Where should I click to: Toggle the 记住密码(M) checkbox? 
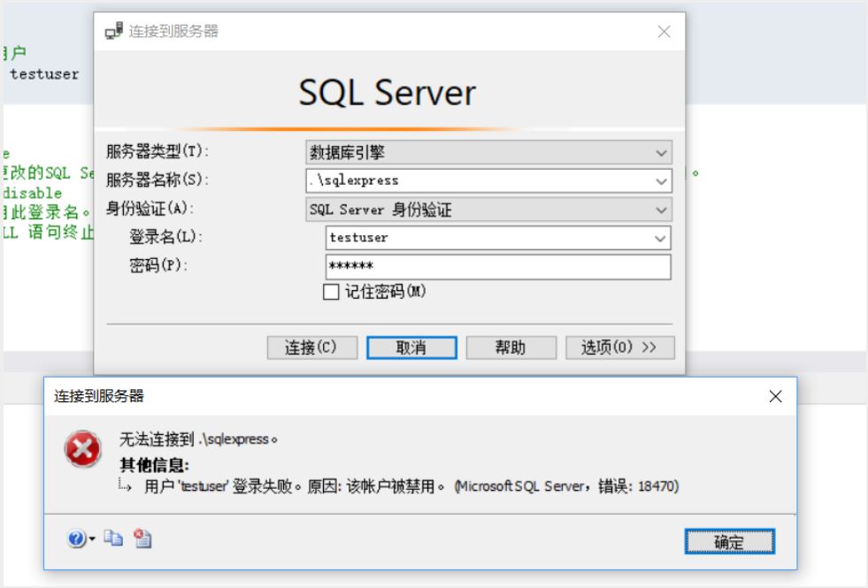tap(331, 292)
